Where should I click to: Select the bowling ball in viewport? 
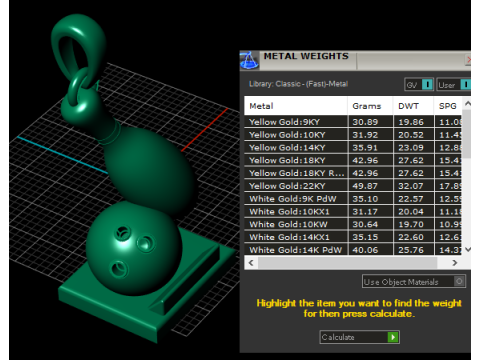[133, 248]
